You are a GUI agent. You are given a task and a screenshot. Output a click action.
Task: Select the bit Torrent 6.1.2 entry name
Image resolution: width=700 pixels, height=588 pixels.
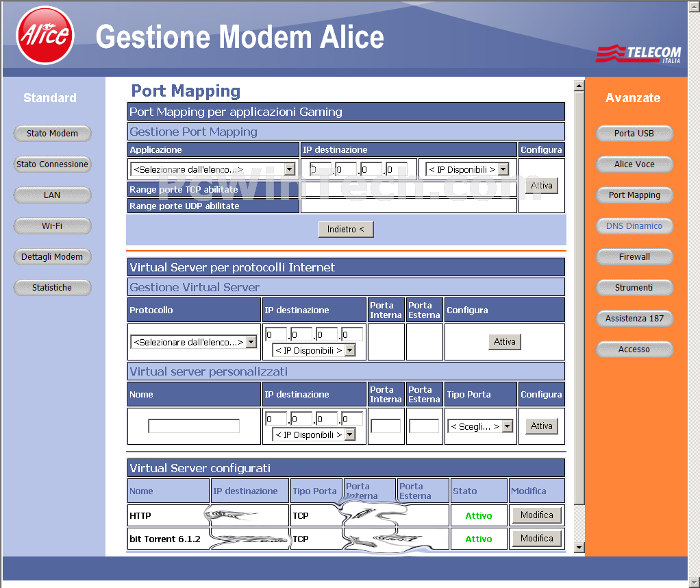click(x=165, y=539)
